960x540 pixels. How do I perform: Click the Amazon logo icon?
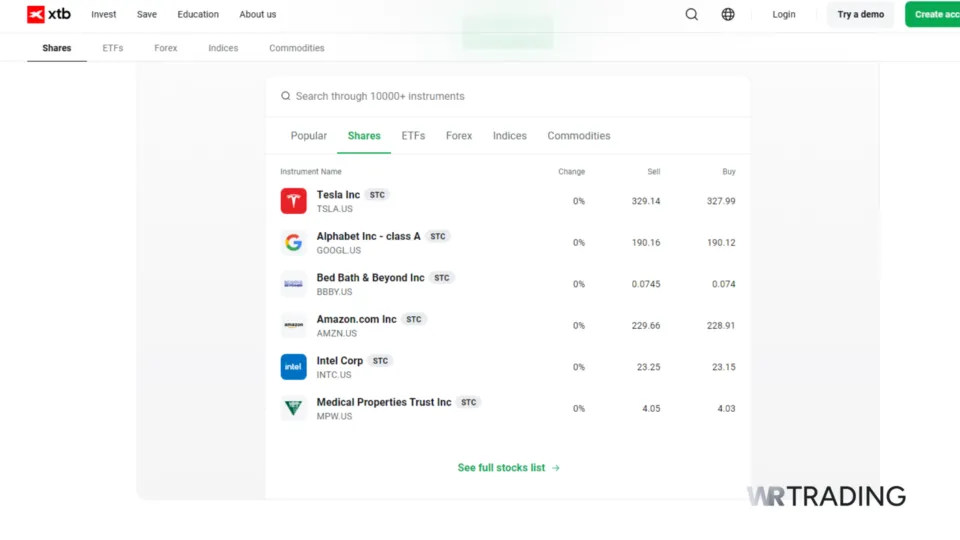[x=293, y=325]
